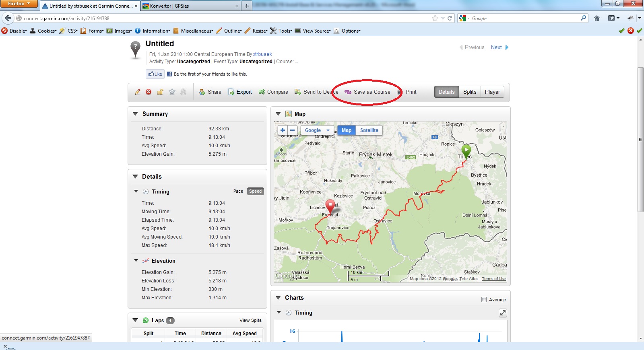Open the Firefox menu button
This screenshot has height=350, width=644.
(19, 4)
